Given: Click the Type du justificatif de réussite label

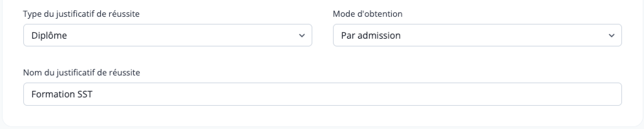Looking at the screenshot, I should [81, 14].
